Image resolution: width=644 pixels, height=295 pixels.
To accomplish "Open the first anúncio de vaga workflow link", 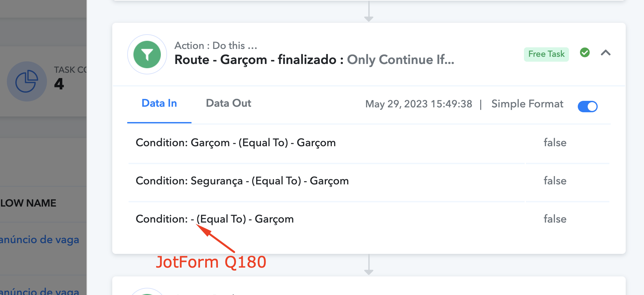I will click(x=39, y=240).
